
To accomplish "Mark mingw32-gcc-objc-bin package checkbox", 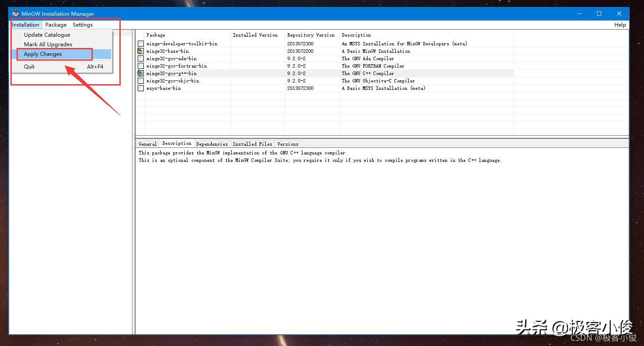I will (141, 81).
